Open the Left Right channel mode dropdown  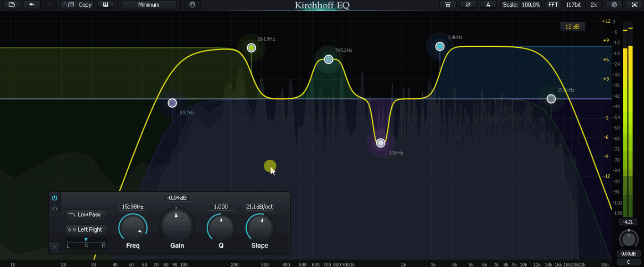click(x=86, y=230)
